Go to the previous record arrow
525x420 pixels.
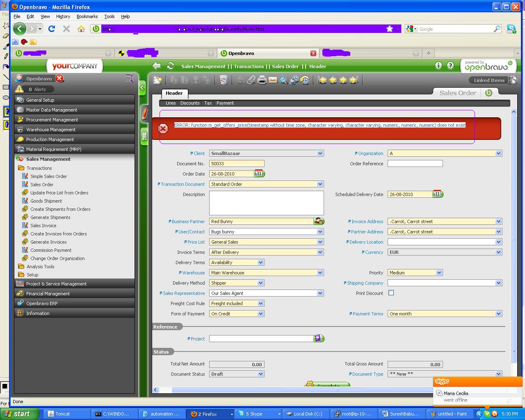coord(333,80)
